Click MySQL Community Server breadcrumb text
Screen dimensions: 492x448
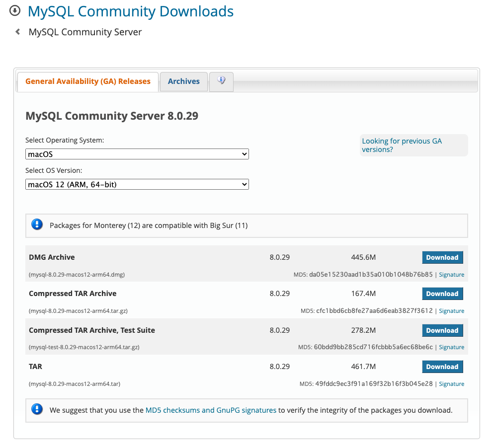85,32
